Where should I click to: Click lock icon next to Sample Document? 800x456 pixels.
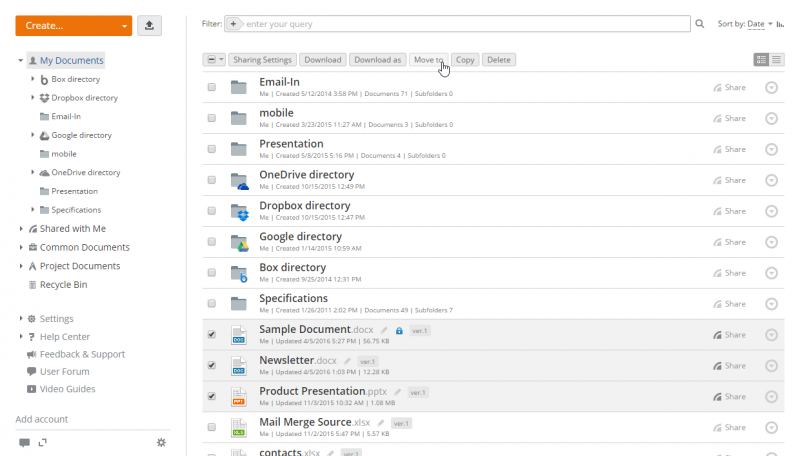[399, 331]
